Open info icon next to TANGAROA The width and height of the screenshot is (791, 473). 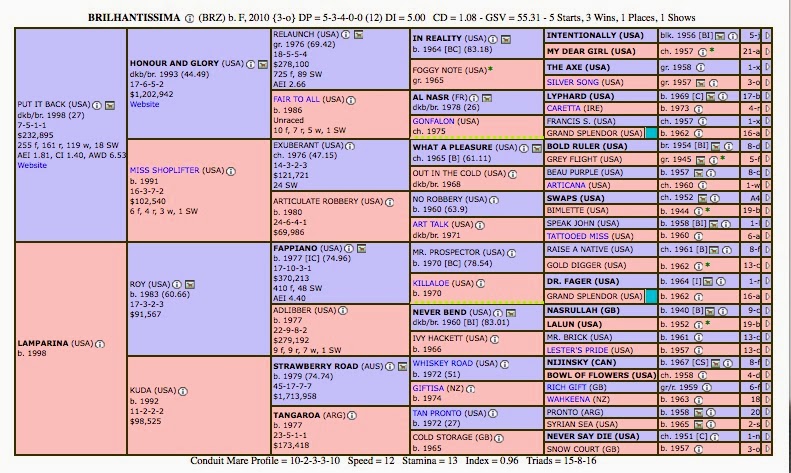352,416
